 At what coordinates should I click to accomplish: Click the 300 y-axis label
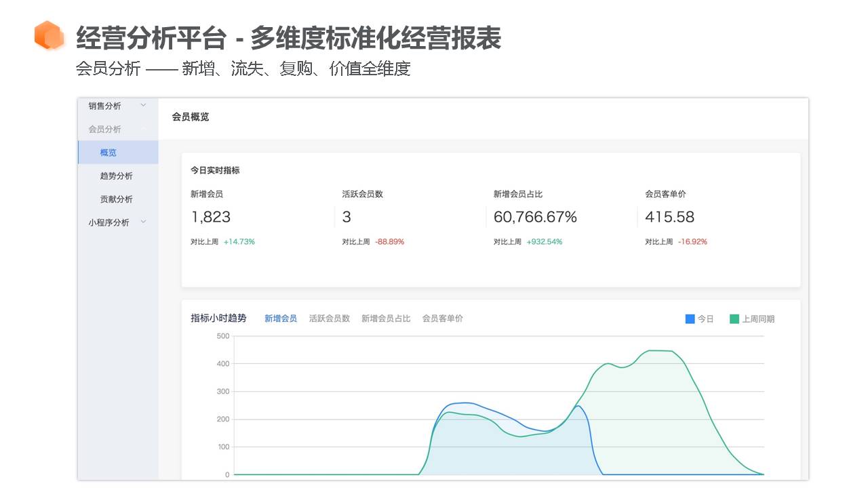tap(223, 392)
